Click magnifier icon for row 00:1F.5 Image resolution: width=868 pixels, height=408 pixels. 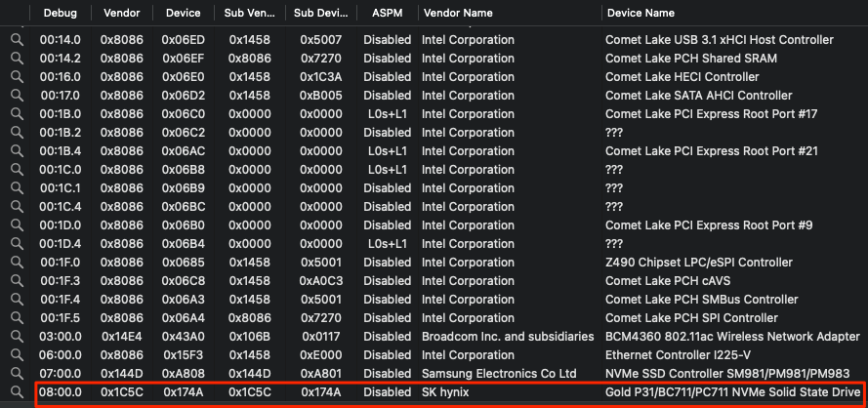(17, 318)
